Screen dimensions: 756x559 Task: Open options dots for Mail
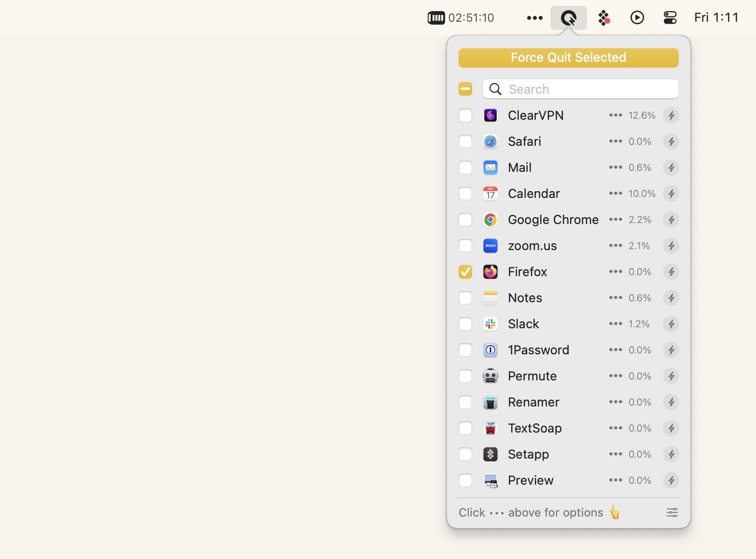pos(616,167)
